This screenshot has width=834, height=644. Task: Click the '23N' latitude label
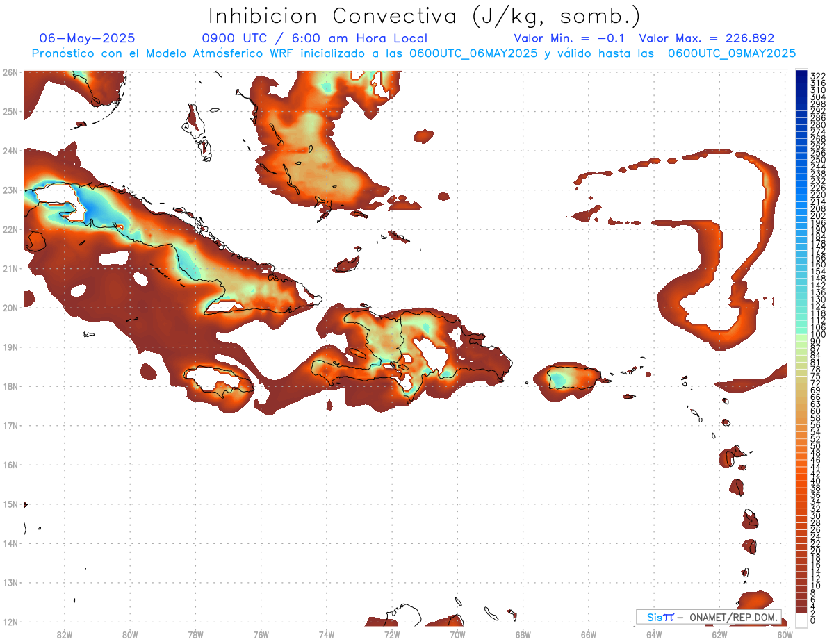(x=10, y=190)
